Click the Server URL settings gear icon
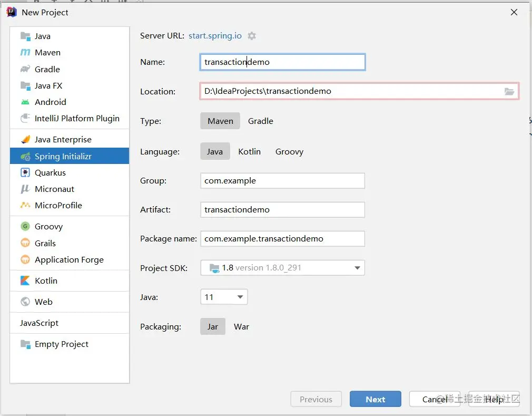This screenshot has height=416, width=532. point(252,36)
